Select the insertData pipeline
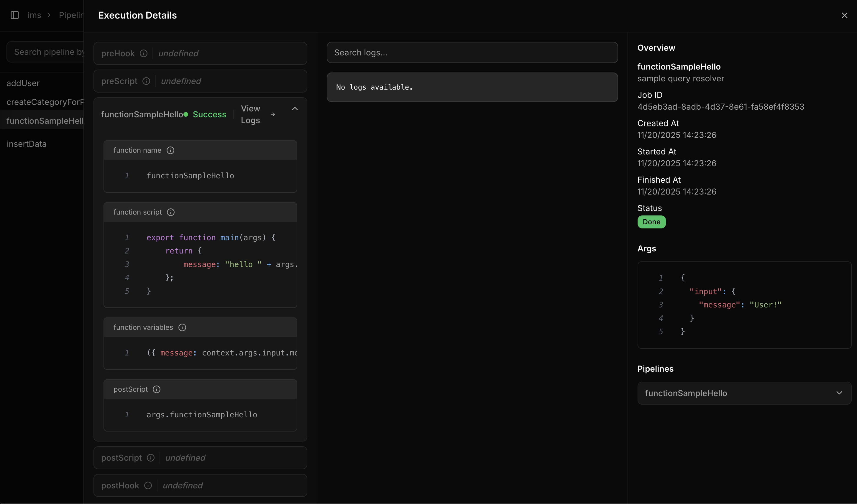The width and height of the screenshot is (857, 504). click(27, 144)
